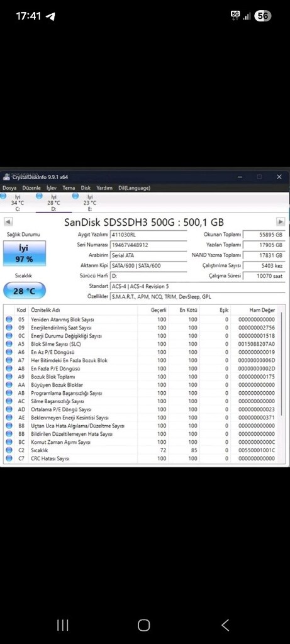This screenshot has width=290, height=644.
Task: Tap the Android Back navigation button
Action: [225, 625]
